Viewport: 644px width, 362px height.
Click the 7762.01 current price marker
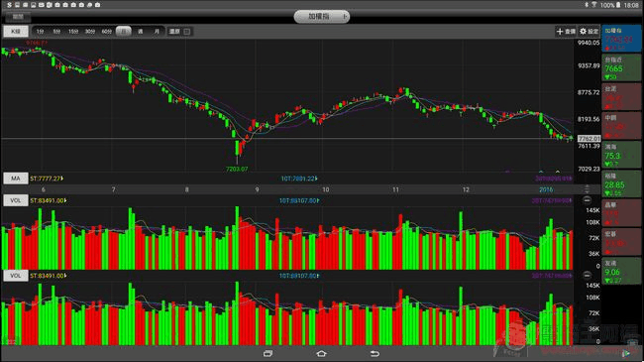point(589,139)
